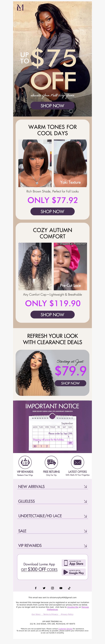
Task: Click the LM logo at top
Action: pyautogui.click(x=20, y=7)
